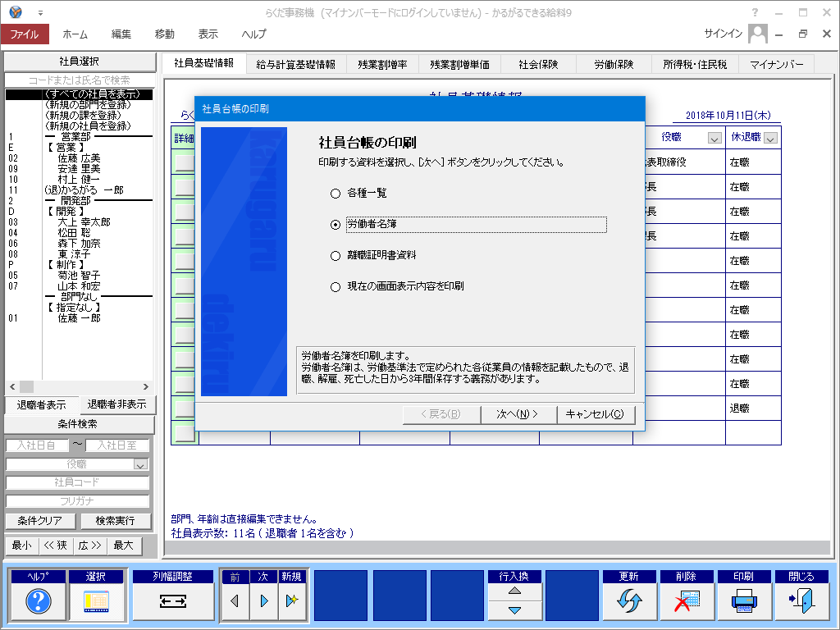Toggle 退職者表示 button

click(41, 404)
